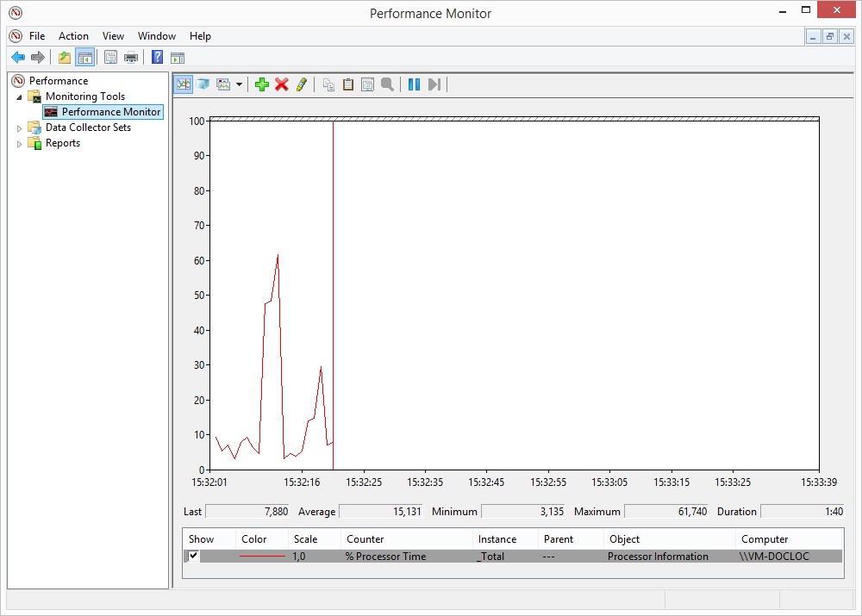
Task: Open the Action menu
Action: coord(73,36)
